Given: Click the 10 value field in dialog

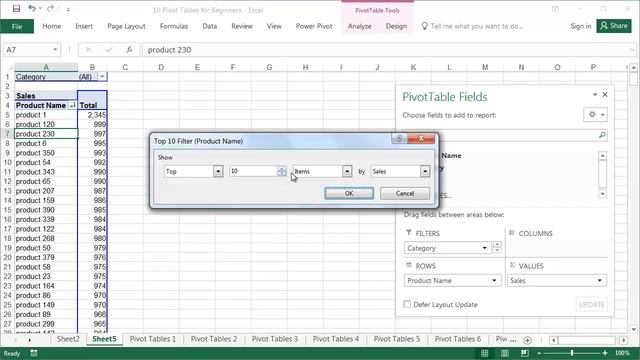Looking at the screenshot, I should pyautogui.click(x=253, y=171).
